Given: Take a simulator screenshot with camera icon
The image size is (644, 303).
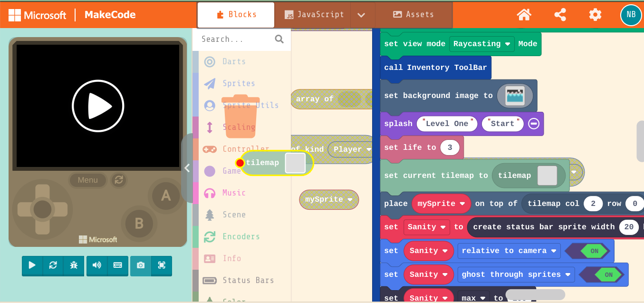Looking at the screenshot, I should [x=141, y=265].
